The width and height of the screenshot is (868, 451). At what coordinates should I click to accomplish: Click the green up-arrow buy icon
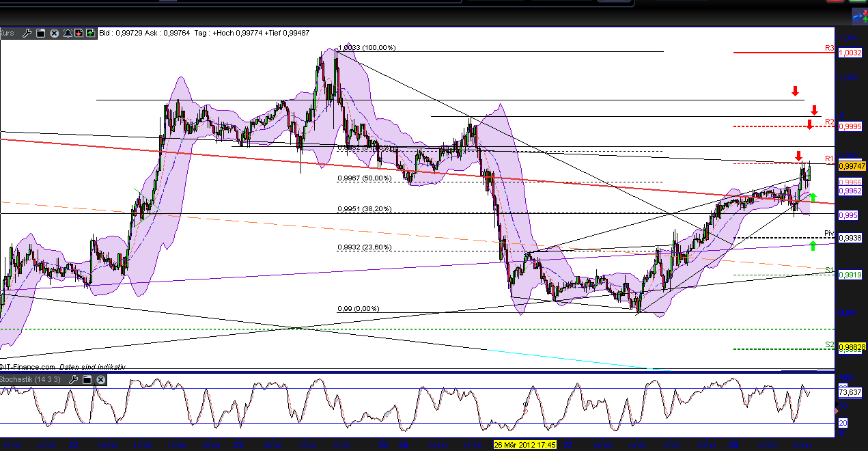89,32
